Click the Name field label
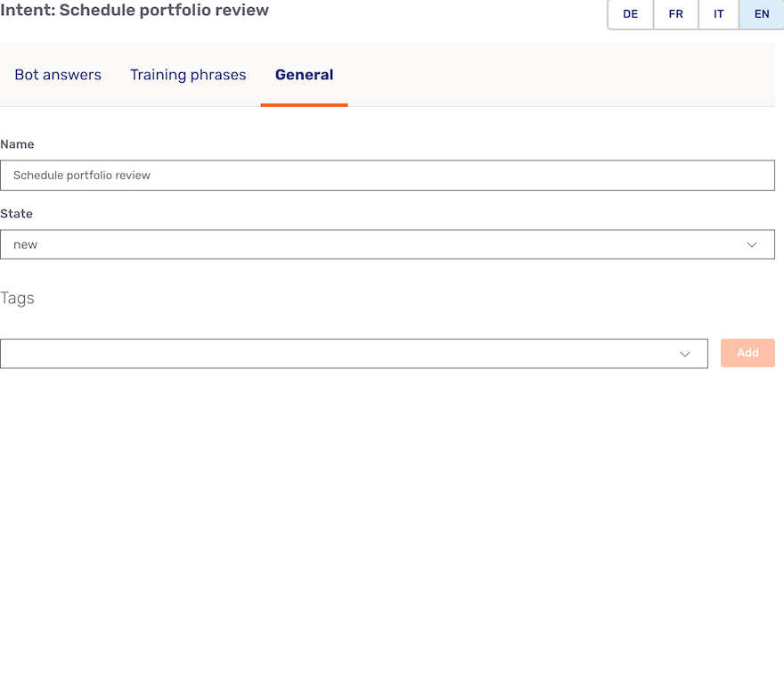 coord(17,144)
